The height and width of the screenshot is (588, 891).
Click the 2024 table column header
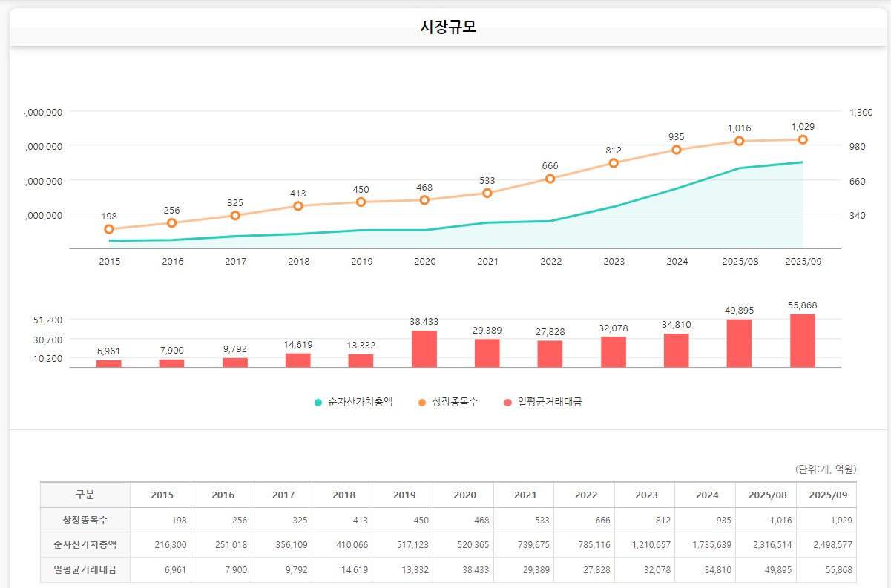pyautogui.click(x=706, y=495)
